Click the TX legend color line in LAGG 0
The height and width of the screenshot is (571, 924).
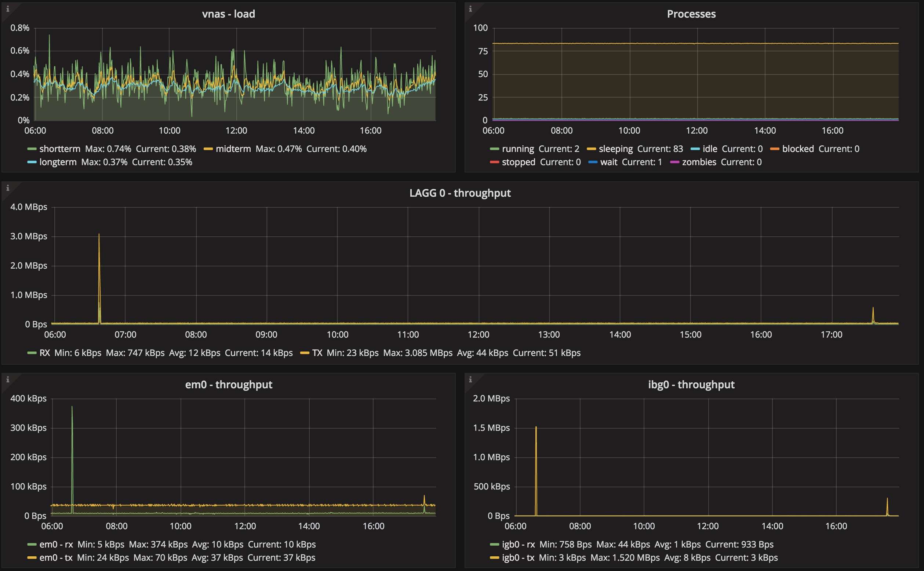pyautogui.click(x=304, y=353)
